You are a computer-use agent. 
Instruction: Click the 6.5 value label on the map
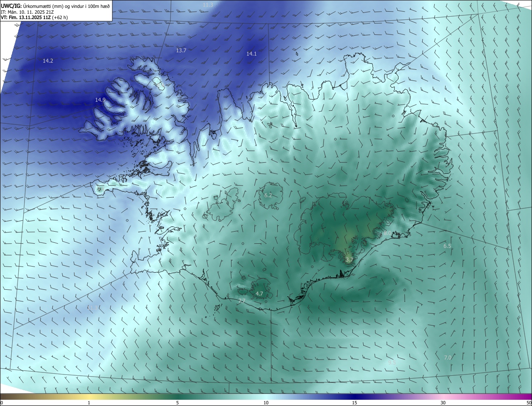(x=447, y=246)
